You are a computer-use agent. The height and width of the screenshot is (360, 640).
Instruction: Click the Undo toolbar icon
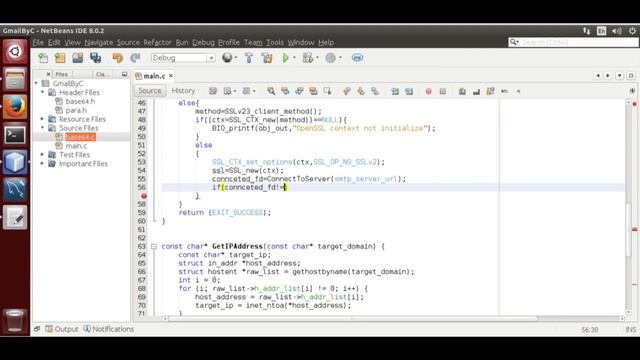pos(118,58)
